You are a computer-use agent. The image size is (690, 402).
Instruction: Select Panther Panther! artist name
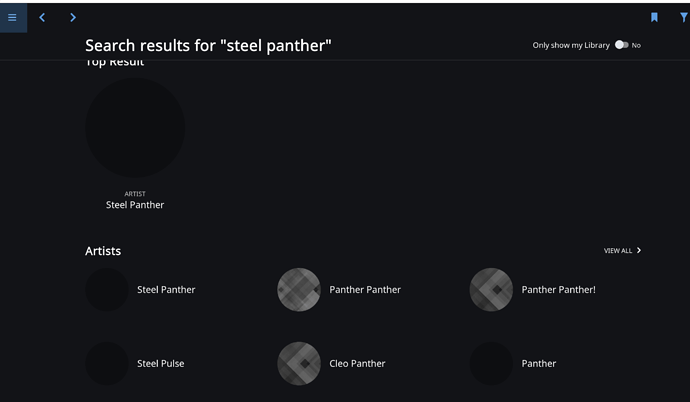tap(558, 289)
